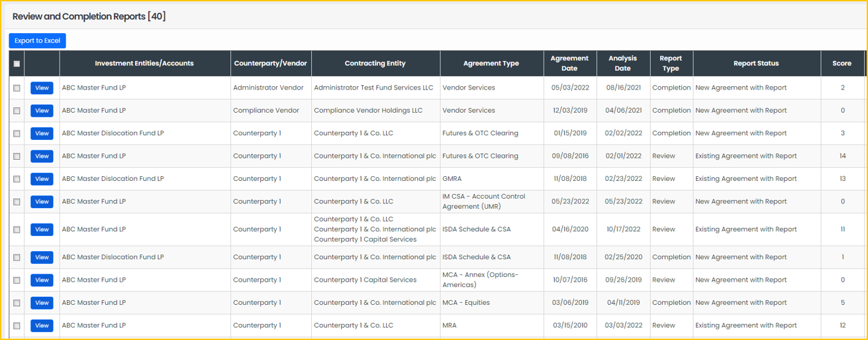Viewport: 868px width, 340px height.
Task: Open View for MCA - Equities row
Action: (x=42, y=303)
